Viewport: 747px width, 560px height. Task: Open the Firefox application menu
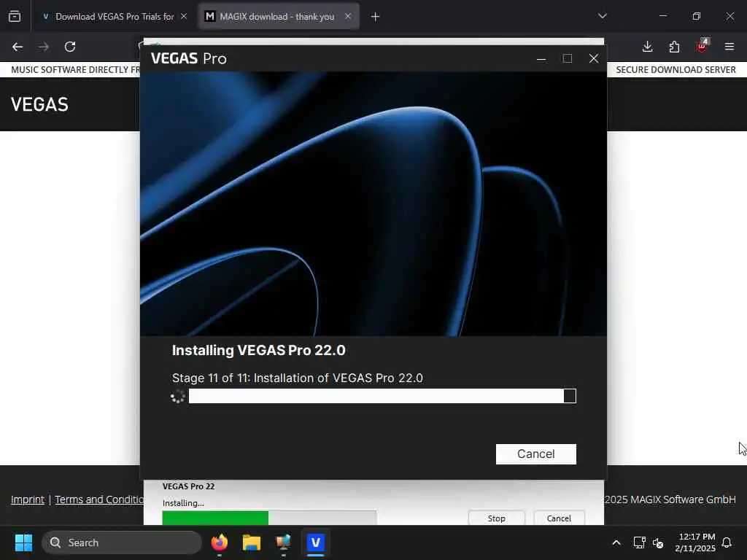[729, 47]
